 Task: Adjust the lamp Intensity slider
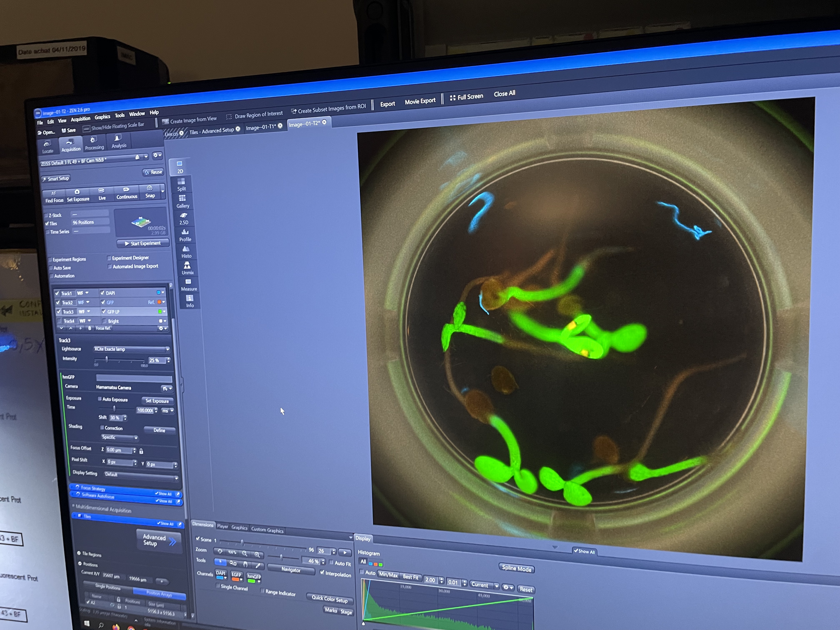(x=107, y=359)
